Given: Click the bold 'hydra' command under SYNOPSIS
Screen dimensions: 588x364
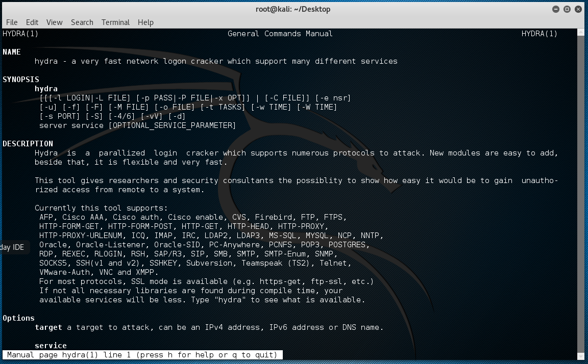Looking at the screenshot, I should tap(46, 89).
